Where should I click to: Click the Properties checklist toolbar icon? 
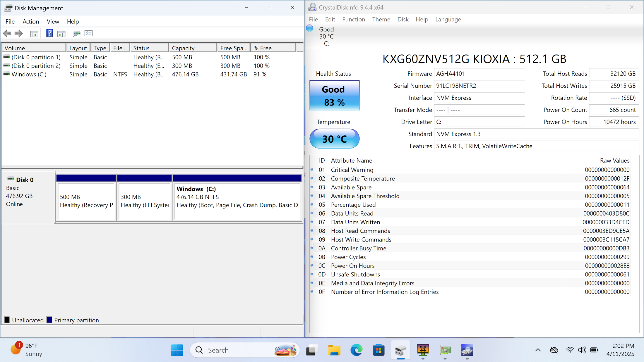[88, 33]
